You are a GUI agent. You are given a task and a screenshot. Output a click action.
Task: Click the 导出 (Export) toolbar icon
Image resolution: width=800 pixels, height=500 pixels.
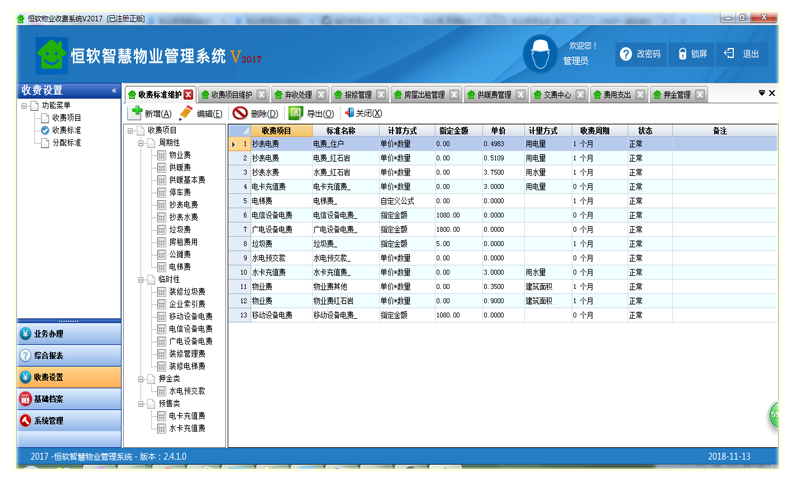click(295, 114)
